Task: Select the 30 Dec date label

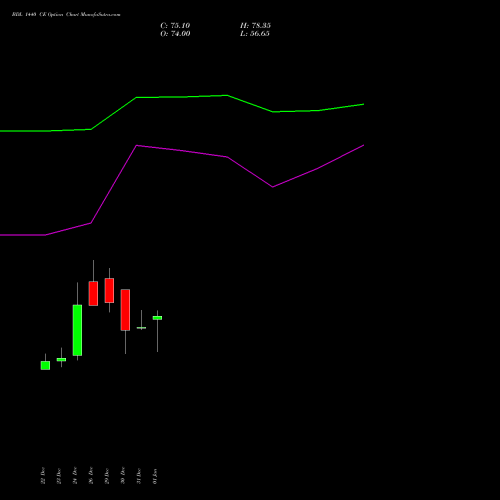Action: [123, 476]
